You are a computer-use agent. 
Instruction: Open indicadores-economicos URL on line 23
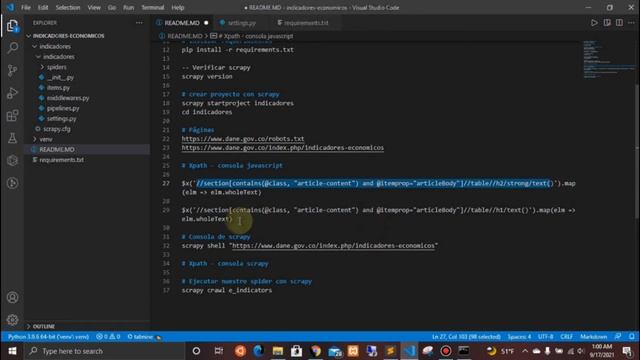pyautogui.click(x=282, y=148)
